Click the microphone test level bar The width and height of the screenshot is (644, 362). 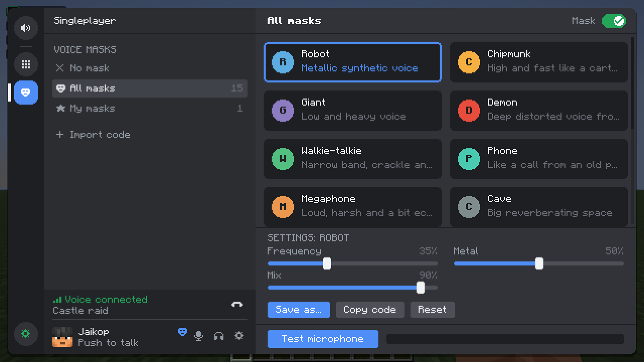tap(505, 339)
